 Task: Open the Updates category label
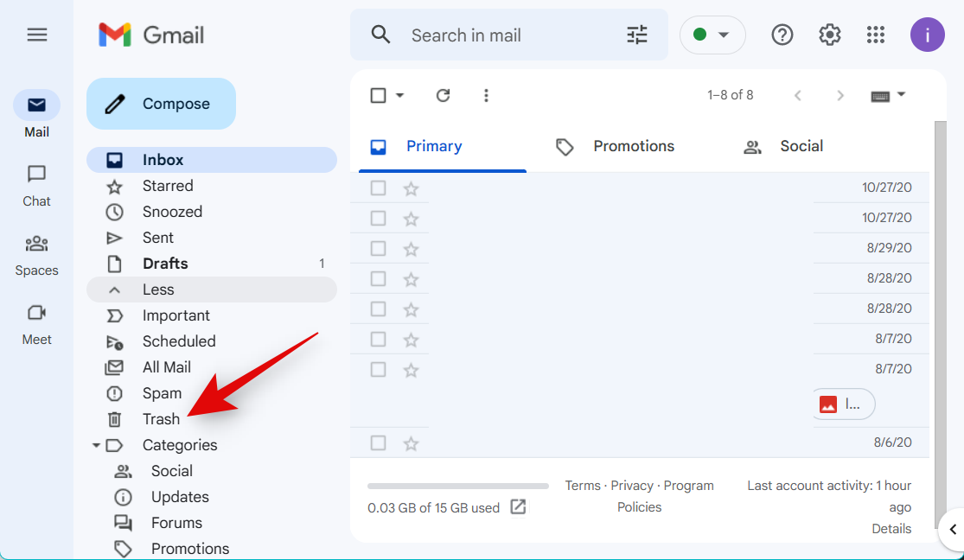pos(180,497)
